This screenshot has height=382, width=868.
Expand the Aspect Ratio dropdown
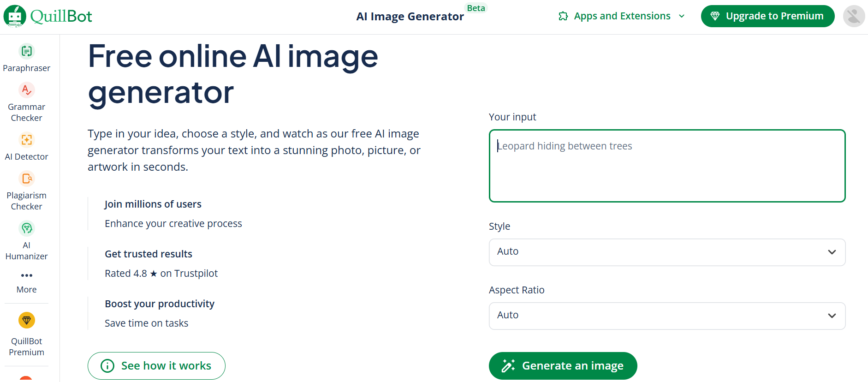click(x=666, y=316)
